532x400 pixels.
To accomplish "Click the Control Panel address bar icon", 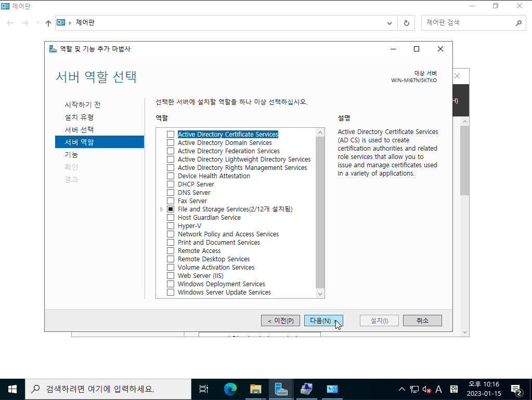I will pyautogui.click(x=61, y=22).
